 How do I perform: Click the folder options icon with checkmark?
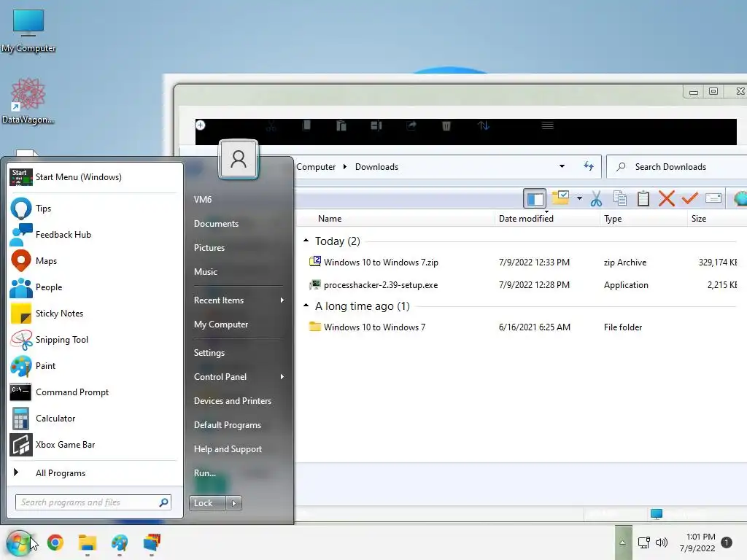(560, 197)
